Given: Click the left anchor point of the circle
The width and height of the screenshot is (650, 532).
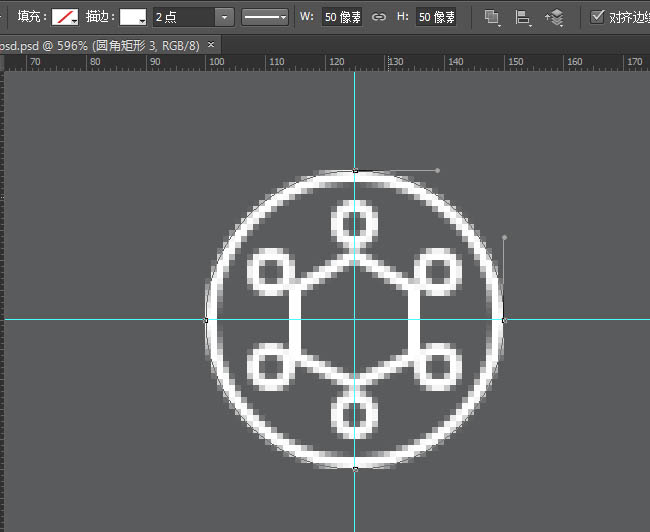Looking at the screenshot, I should pyautogui.click(x=206, y=320).
